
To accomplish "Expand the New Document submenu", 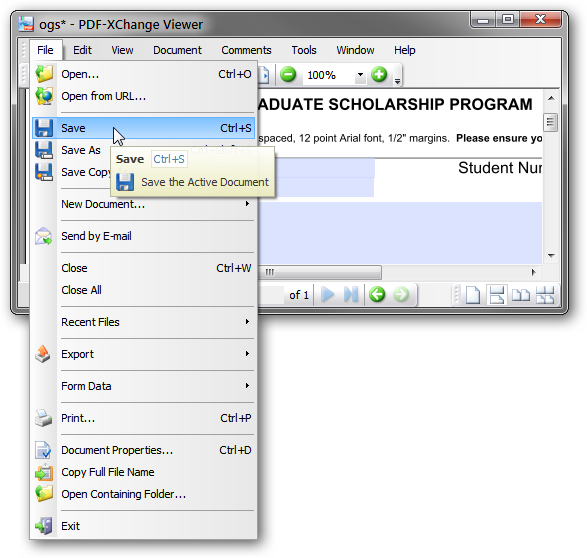I will point(247,204).
